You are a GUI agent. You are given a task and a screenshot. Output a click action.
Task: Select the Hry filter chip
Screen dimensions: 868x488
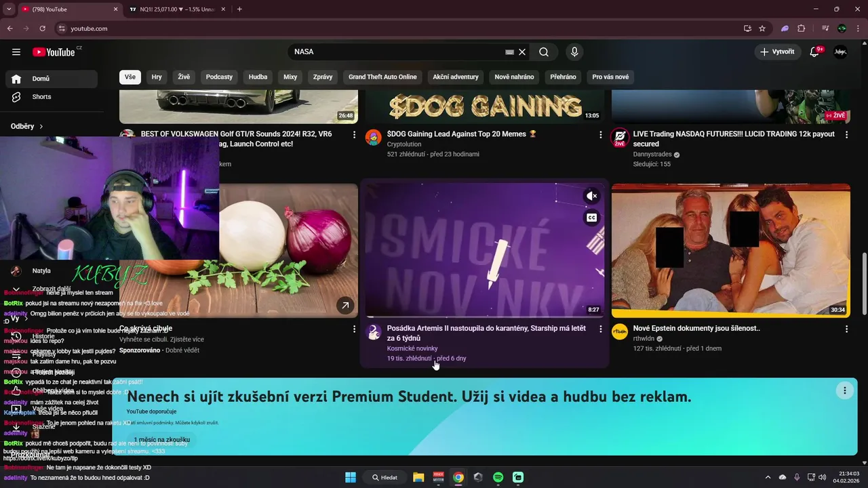(x=157, y=77)
